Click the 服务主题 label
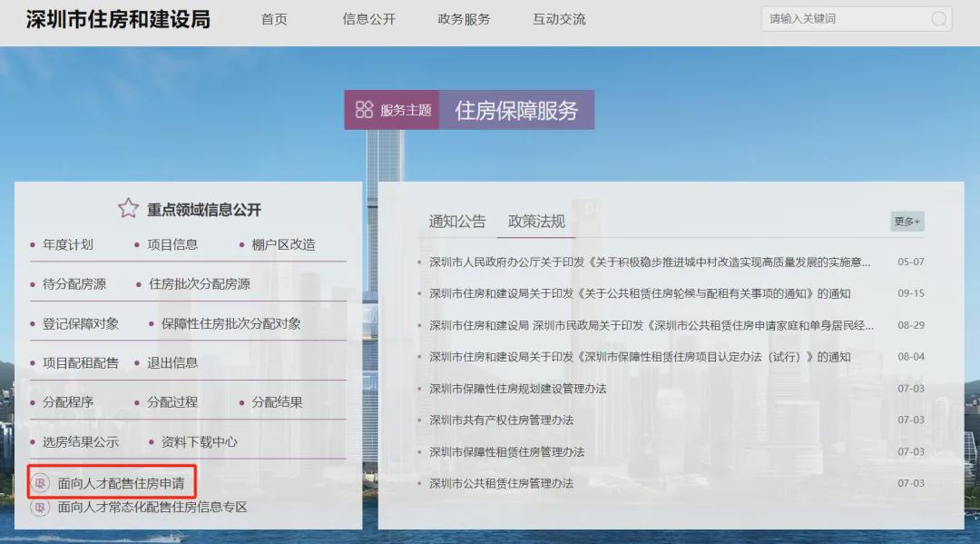980x544 pixels. coord(406,110)
